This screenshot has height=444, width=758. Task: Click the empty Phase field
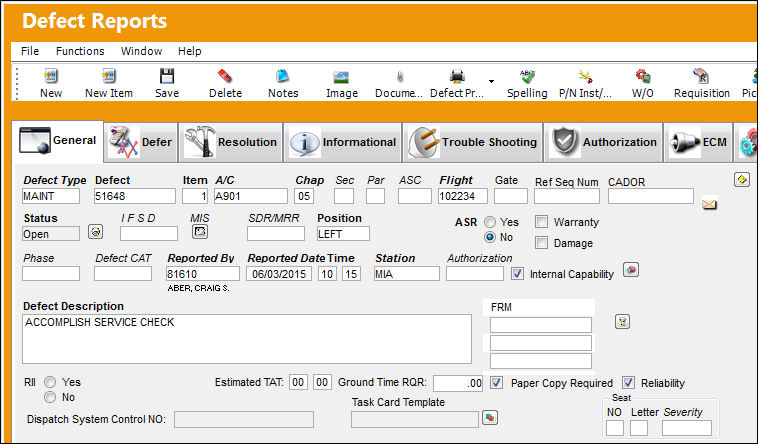pyautogui.click(x=51, y=273)
